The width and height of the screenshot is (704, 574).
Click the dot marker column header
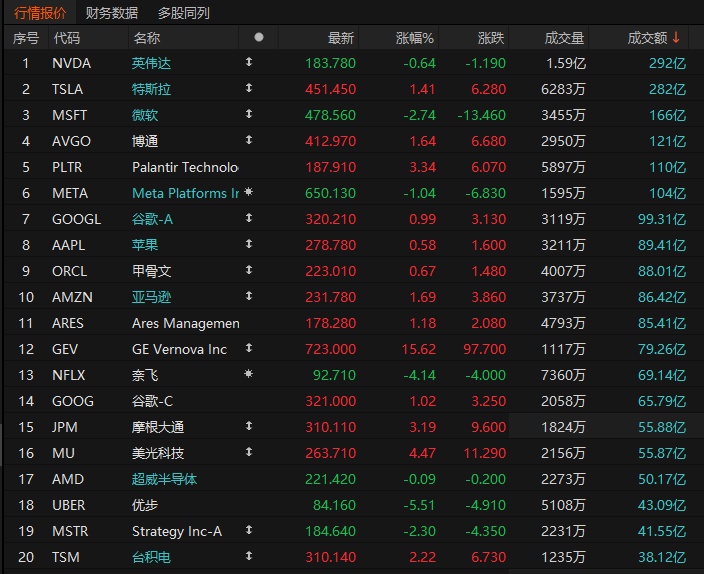[259, 37]
